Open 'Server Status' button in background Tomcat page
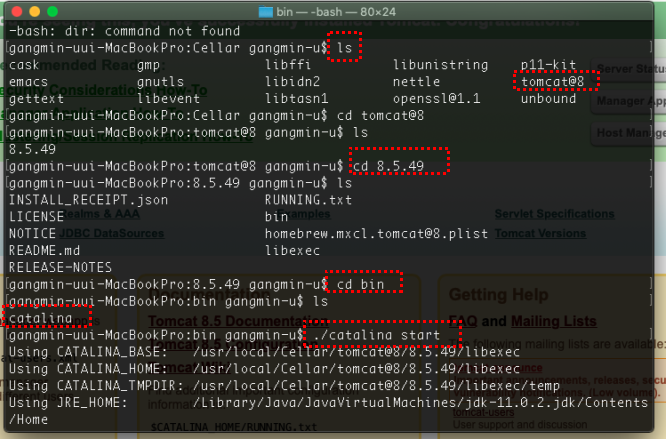The width and height of the screenshot is (666, 439). [628, 69]
